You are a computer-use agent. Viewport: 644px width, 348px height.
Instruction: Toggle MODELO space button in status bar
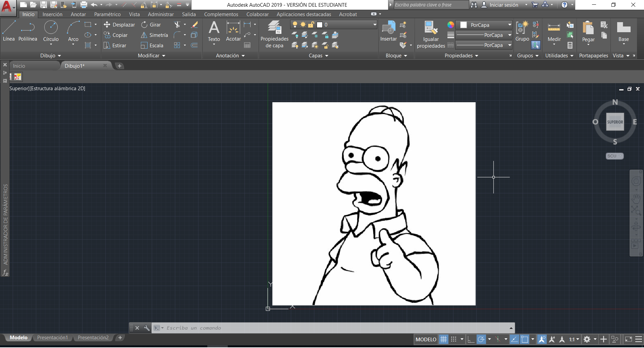(x=426, y=339)
